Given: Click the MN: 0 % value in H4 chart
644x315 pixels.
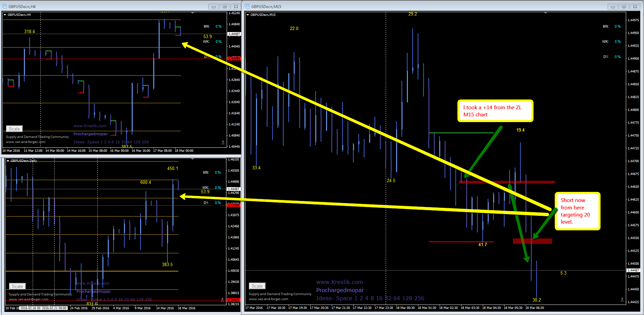Looking at the screenshot, I should pyautogui.click(x=219, y=26).
